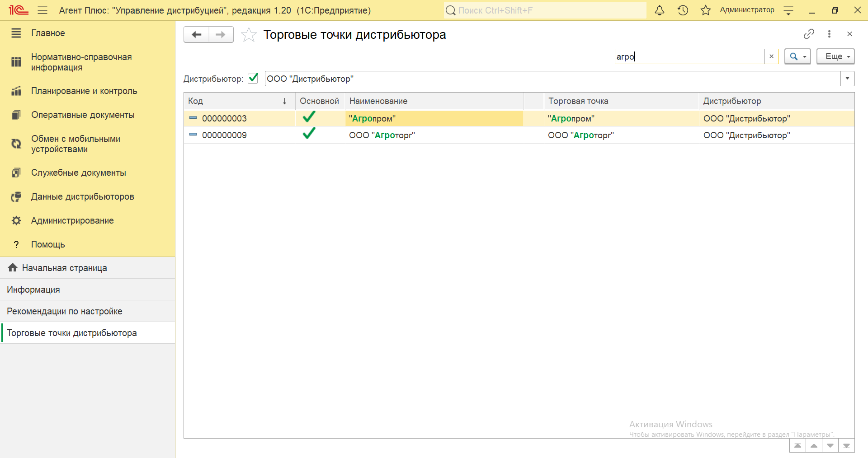Image resolution: width=868 pixels, height=458 pixels.
Task: Jump to list beginning arrow button
Action: pyautogui.click(x=797, y=445)
